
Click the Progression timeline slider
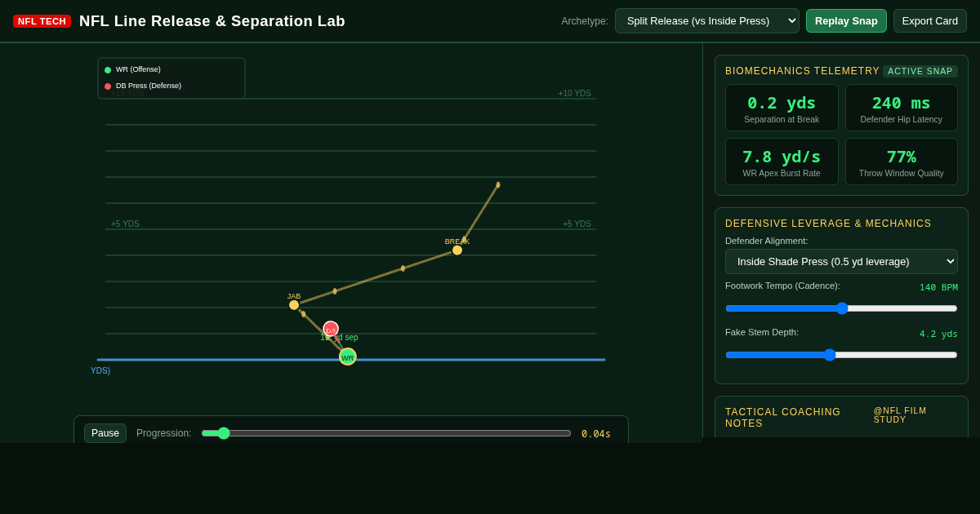pos(386,433)
